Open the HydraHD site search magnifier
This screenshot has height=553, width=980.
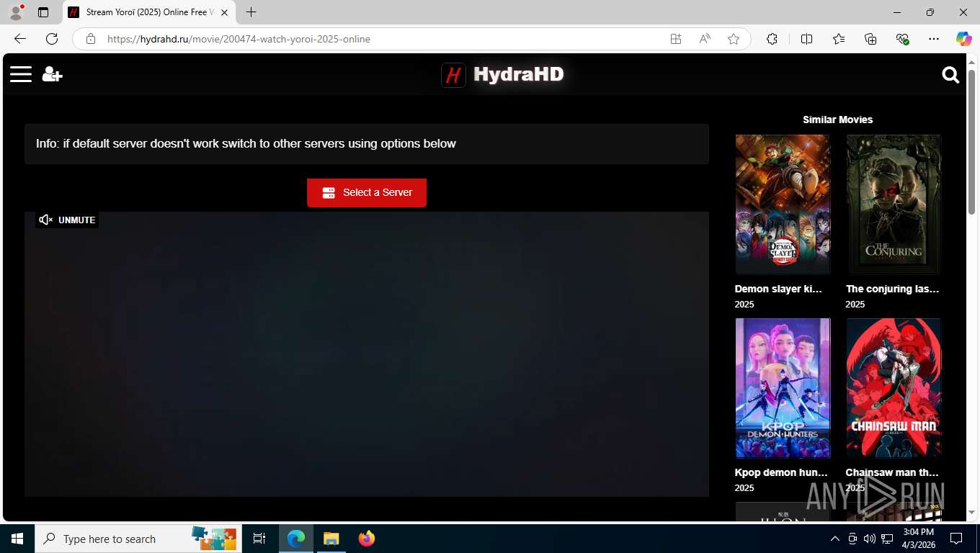tap(950, 75)
